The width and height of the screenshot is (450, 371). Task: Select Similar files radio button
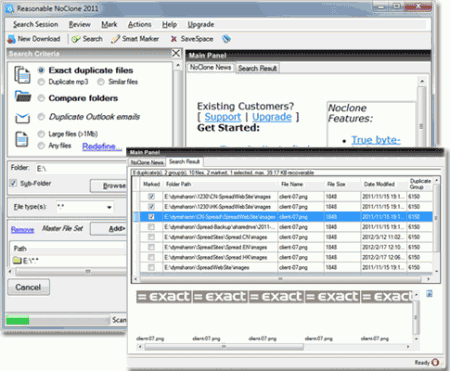[x=101, y=82]
